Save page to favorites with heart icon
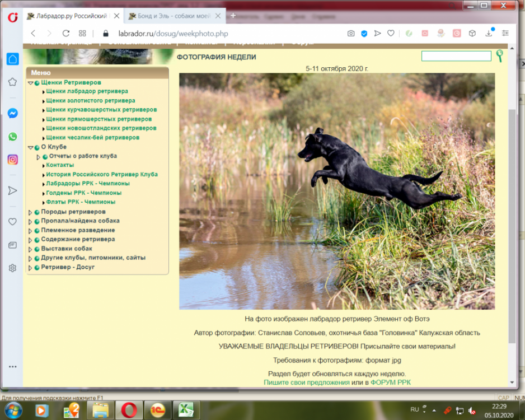Image resolution: width=525 pixels, height=420 pixels. (391, 34)
